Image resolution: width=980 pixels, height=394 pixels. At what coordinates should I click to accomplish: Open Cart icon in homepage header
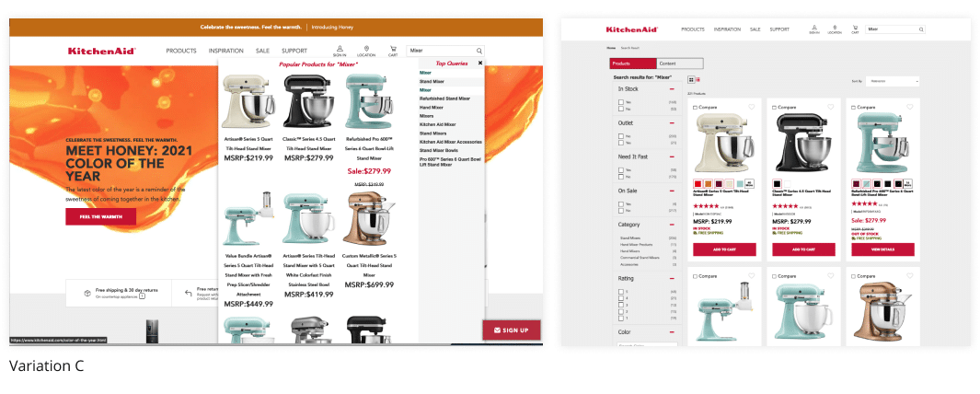point(393,49)
